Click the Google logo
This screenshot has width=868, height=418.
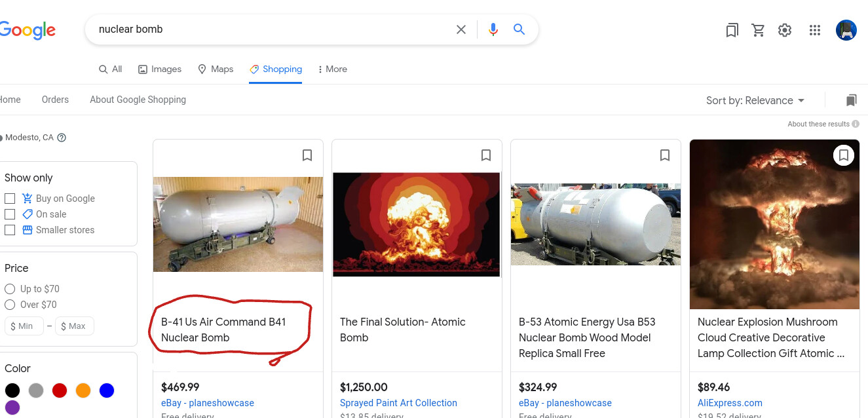[28, 30]
